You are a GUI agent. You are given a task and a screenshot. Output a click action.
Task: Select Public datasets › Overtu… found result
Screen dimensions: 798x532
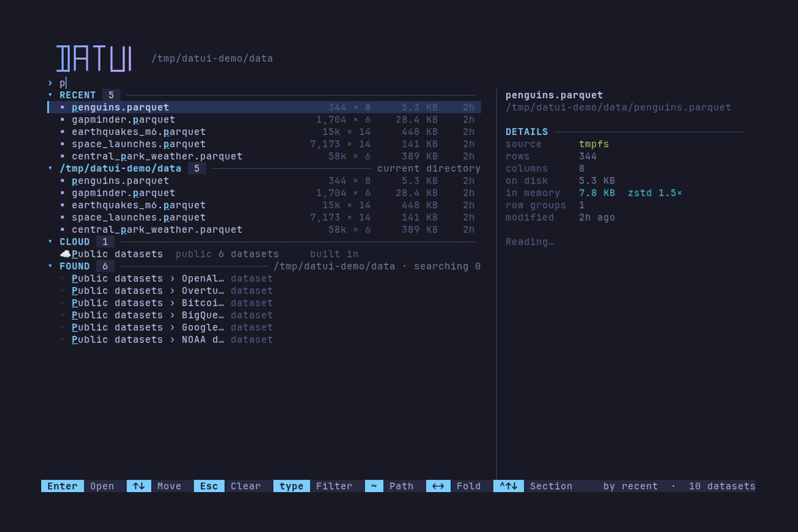pyautogui.click(x=264, y=291)
